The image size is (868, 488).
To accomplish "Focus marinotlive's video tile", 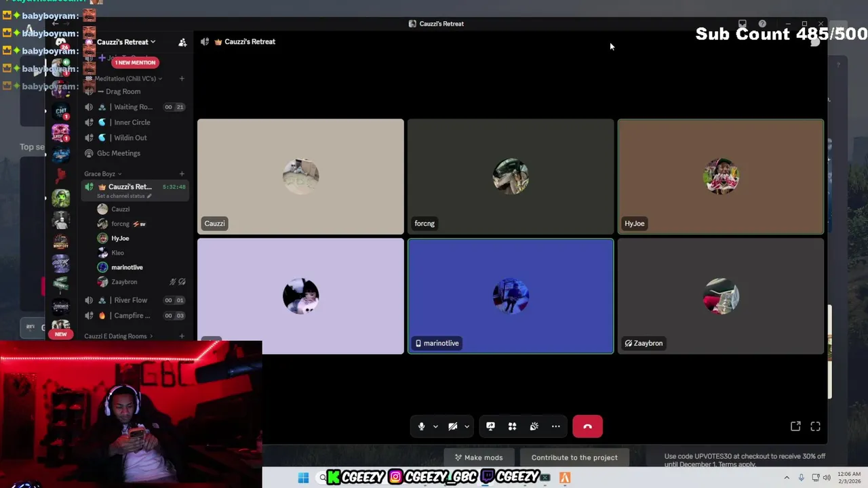I will (x=511, y=296).
